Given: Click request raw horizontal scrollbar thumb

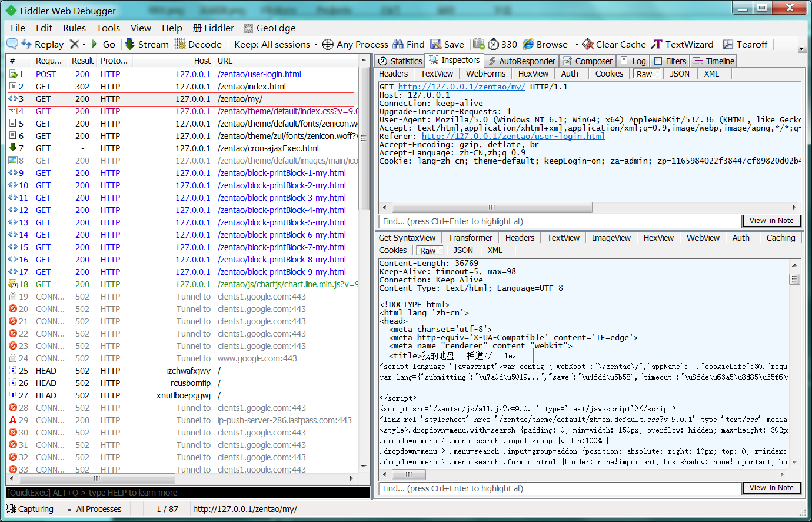Looking at the screenshot, I should click(492, 207).
